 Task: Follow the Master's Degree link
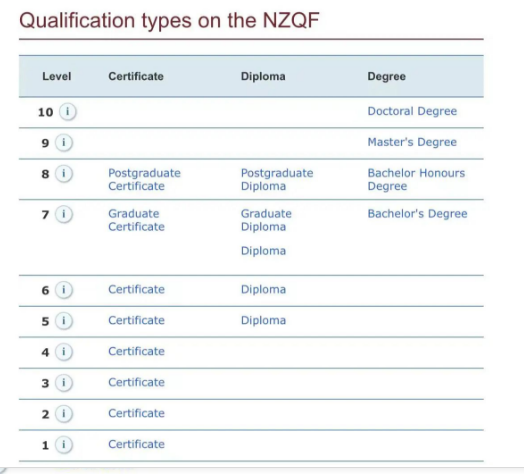click(x=412, y=142)
